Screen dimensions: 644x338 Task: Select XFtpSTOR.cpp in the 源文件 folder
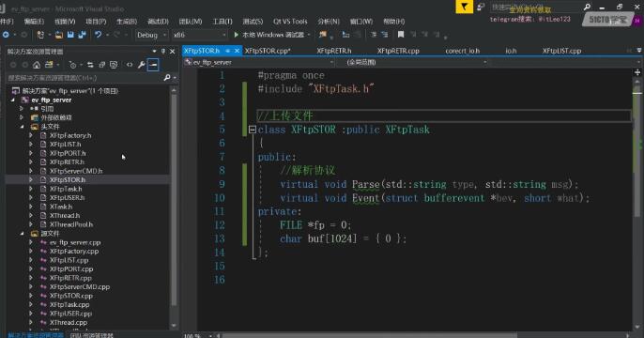point(71,296)
